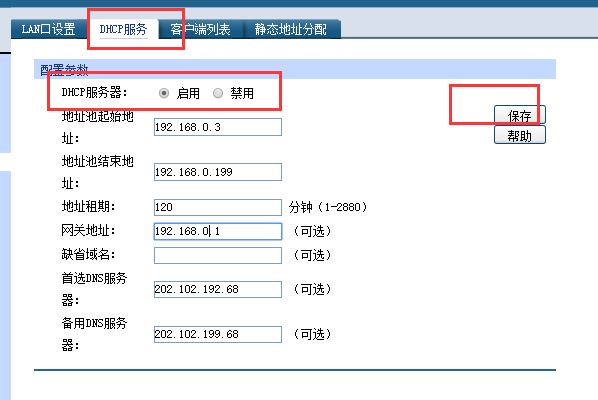Focus the address pool start field 192.168.0.3
598x400 pixels.
(x=218, y=127)
